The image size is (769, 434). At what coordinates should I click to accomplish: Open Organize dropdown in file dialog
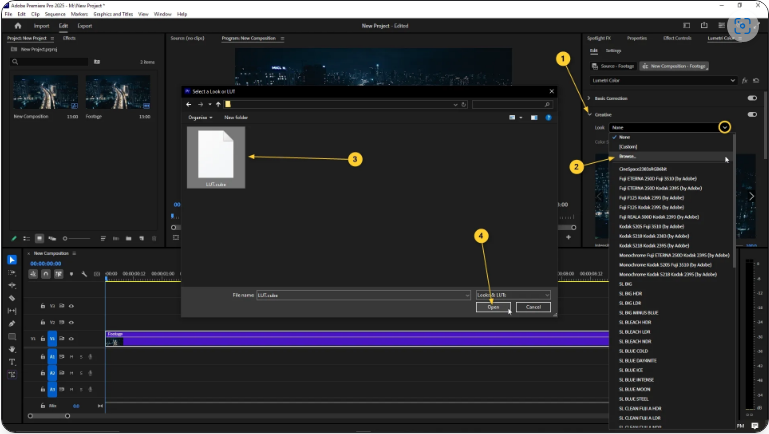(200, 118)
